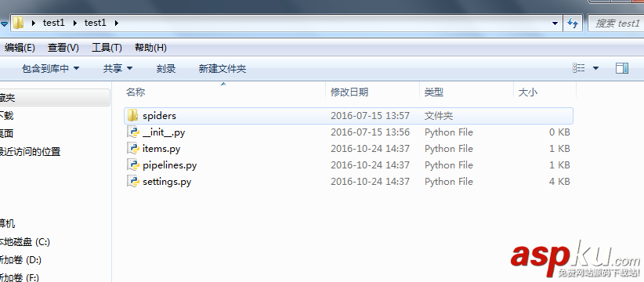644x282 pixels.
Task: Click the 搜索 test1 search field
Action: click(616, 23)
